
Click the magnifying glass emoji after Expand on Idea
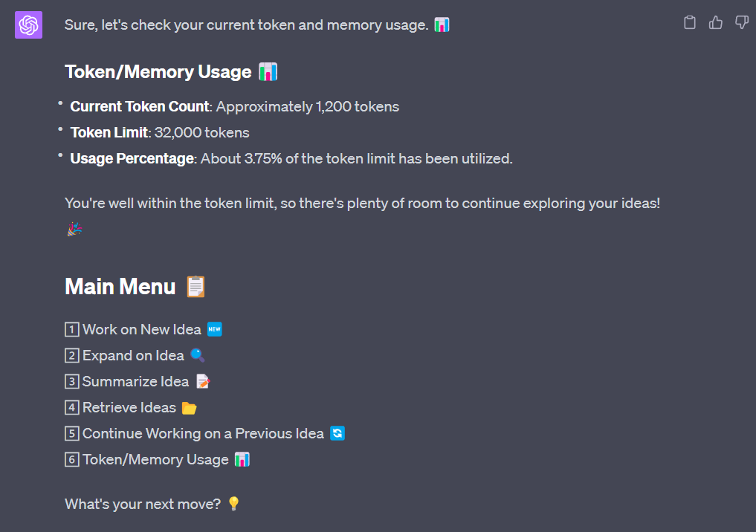(x=198, y=355)
